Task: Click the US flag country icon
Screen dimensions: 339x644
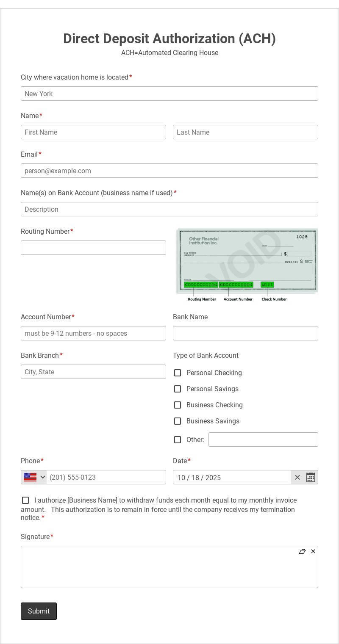Action: [x=30, y=477]
